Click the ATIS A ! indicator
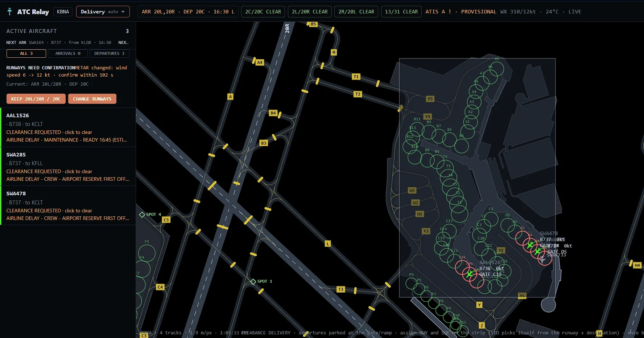The width and height of the screenshot is (644, 338). [x=438, y=12]
